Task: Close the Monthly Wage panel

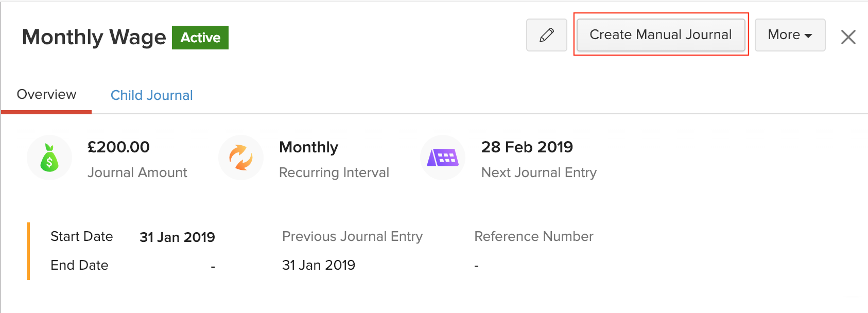Action: tap(848, 37)
